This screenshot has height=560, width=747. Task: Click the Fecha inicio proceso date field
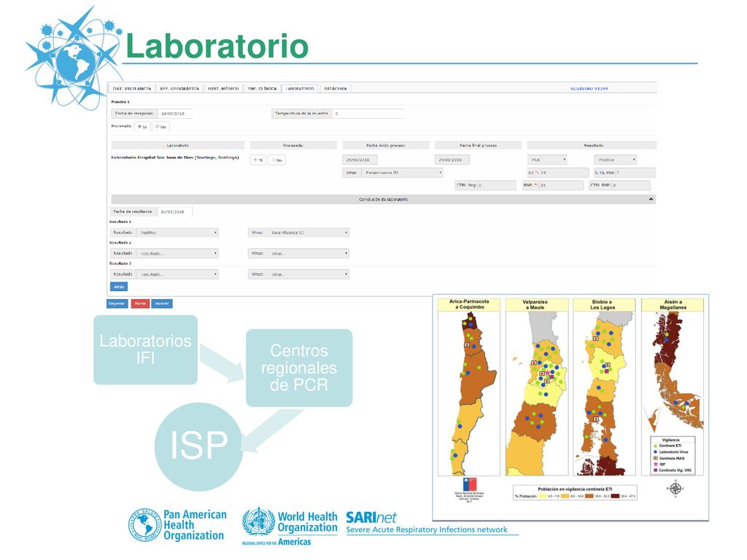point(360,160)
